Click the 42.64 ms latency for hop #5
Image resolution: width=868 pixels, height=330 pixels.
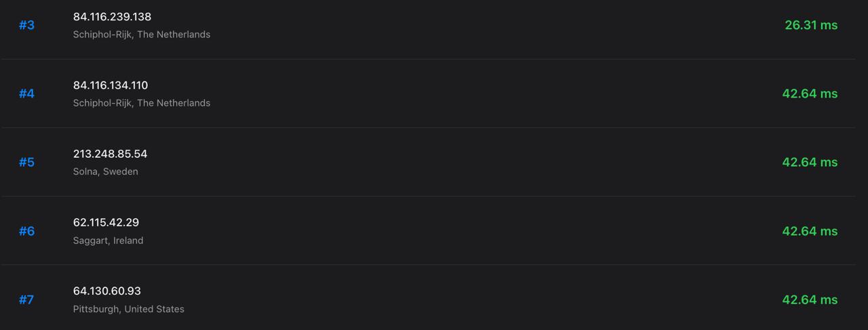point(810,162)
